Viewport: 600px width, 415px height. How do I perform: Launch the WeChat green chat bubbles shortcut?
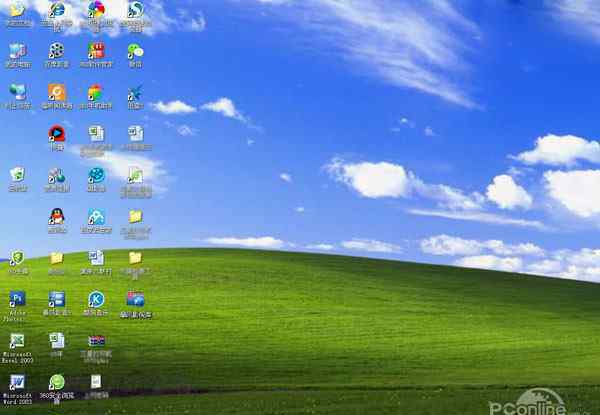coord(135,51)
